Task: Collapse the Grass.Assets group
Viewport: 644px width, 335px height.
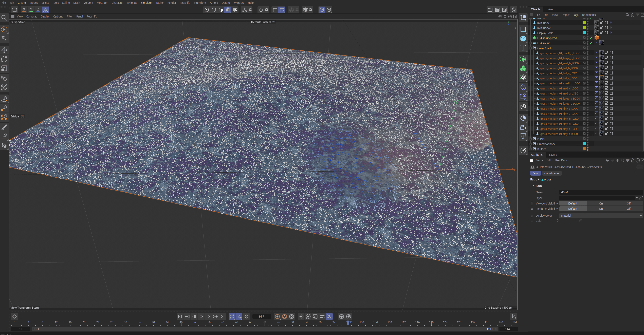Action: click(x=530, y=48)
